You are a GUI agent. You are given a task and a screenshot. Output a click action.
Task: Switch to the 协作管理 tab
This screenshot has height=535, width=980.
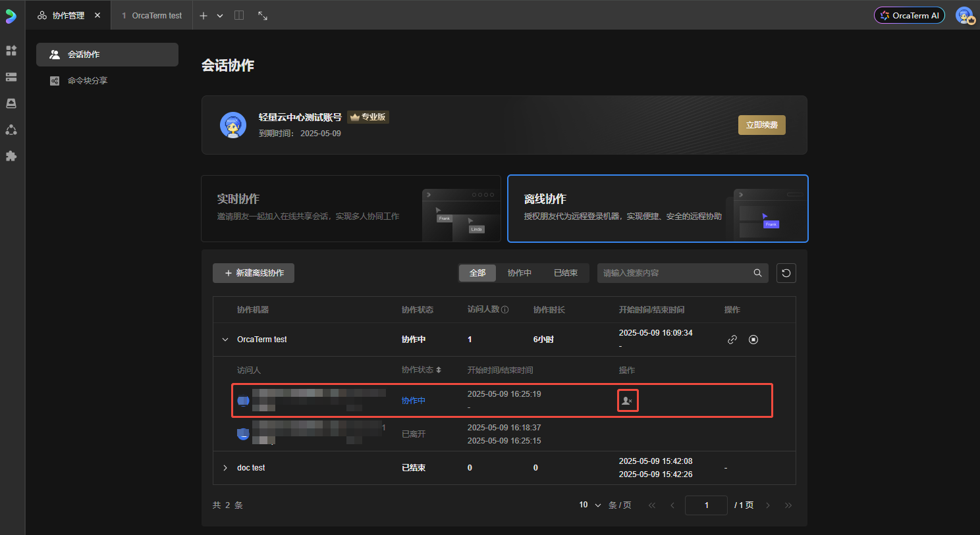[x=68, y=15]
